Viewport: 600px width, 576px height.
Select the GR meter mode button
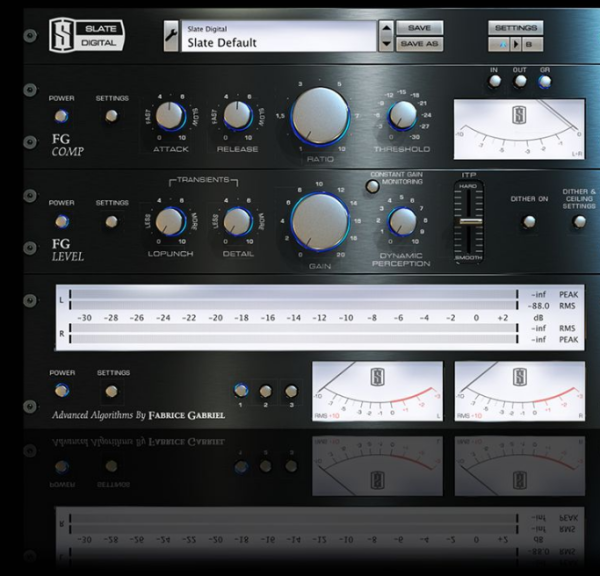pos(543,84)
